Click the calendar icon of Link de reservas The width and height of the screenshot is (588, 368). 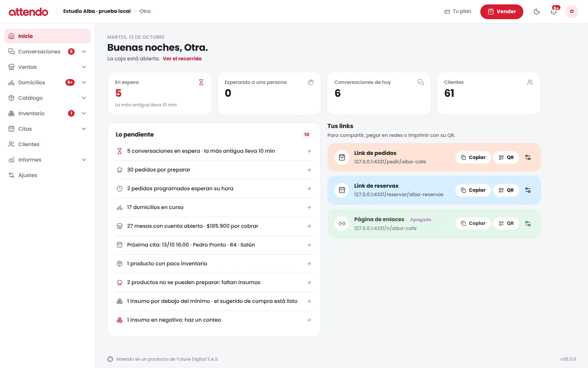(342, 190)
